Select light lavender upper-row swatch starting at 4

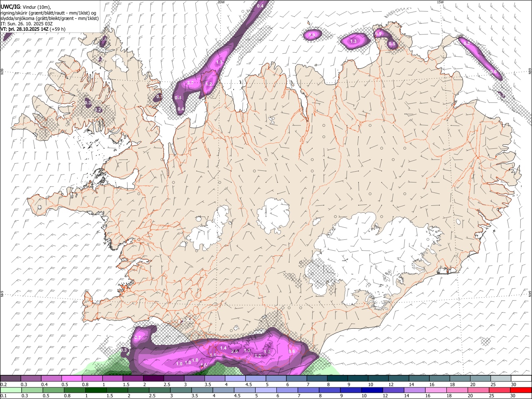235,378
